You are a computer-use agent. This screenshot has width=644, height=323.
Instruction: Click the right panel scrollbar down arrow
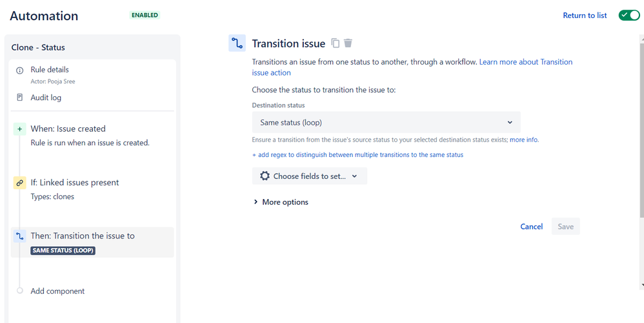642,285
